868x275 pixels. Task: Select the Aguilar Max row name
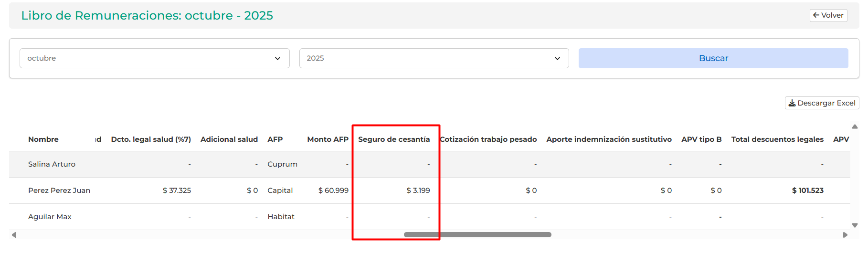coord(50,217)
